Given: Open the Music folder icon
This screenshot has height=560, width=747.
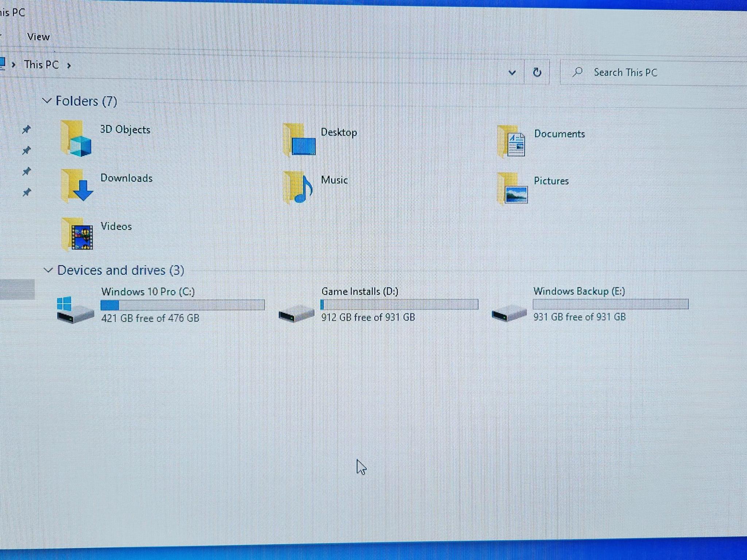Looking at the screenshot, I should click(x=298, y=187).
